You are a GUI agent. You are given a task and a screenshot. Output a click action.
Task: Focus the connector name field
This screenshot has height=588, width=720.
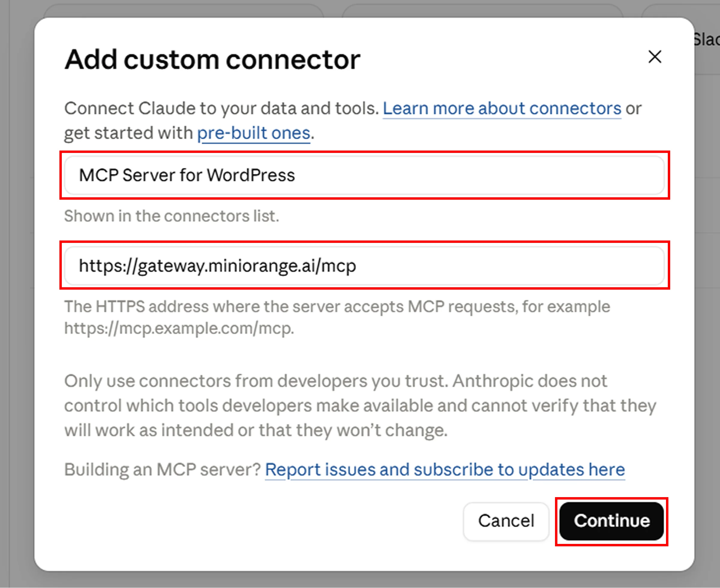364,175
